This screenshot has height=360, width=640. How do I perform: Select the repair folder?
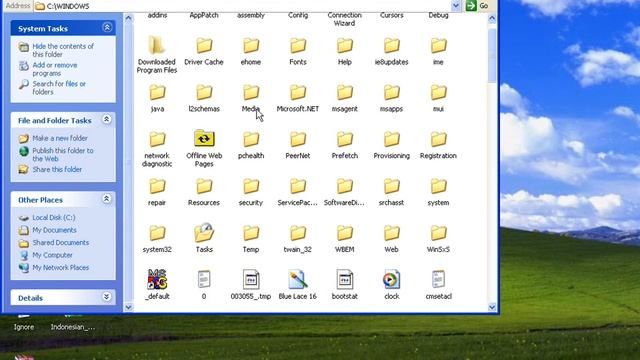tap(157, 192)
